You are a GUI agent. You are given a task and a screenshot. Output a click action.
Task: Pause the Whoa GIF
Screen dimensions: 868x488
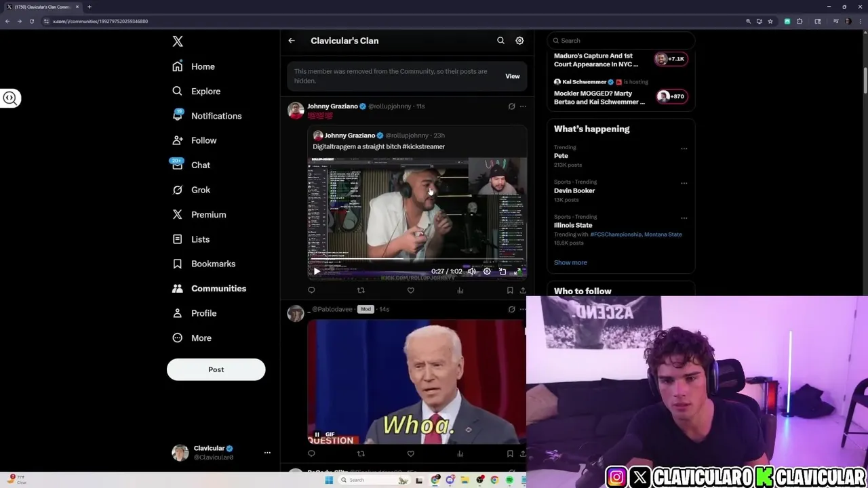(x=317, y=434)
